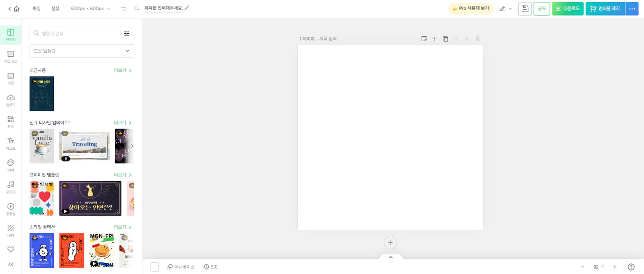Duplicate the page with copy icon
Image resolution: width=644 pixels, height=274 pixels.
pos(445,39)
